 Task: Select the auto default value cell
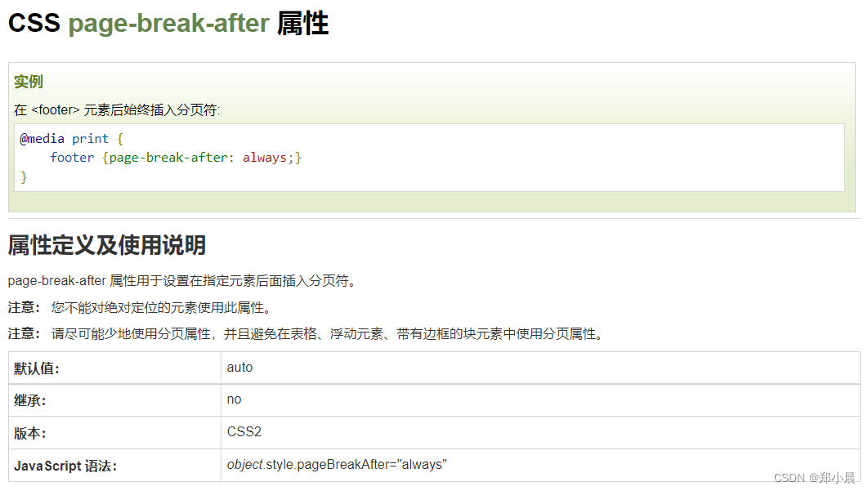[239, 368]
